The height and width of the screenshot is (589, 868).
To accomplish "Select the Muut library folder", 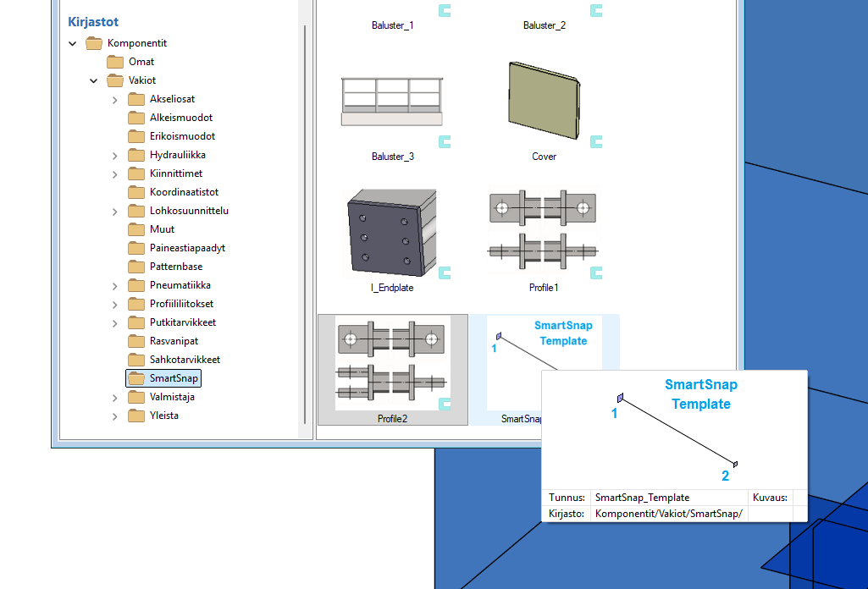I will point(162,229).
